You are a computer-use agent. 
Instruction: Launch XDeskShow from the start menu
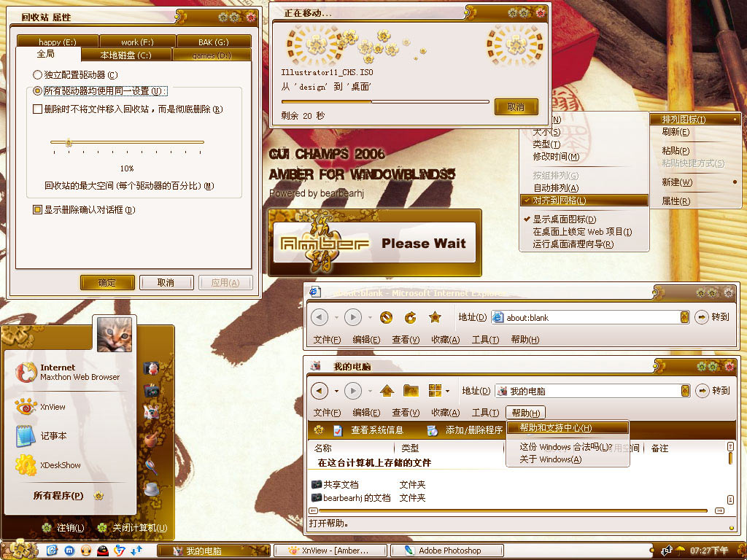[47, 465]
